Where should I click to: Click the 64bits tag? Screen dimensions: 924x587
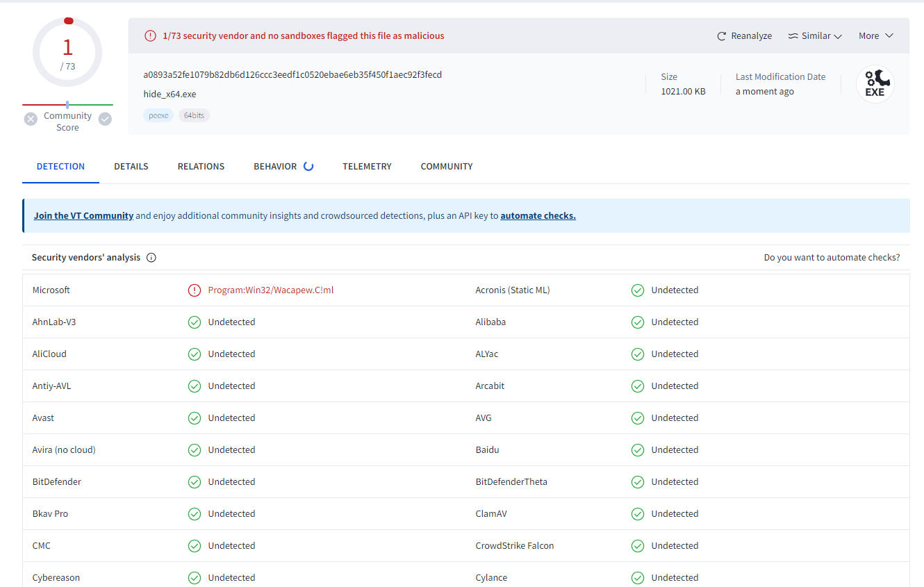[x=194, y=115]
